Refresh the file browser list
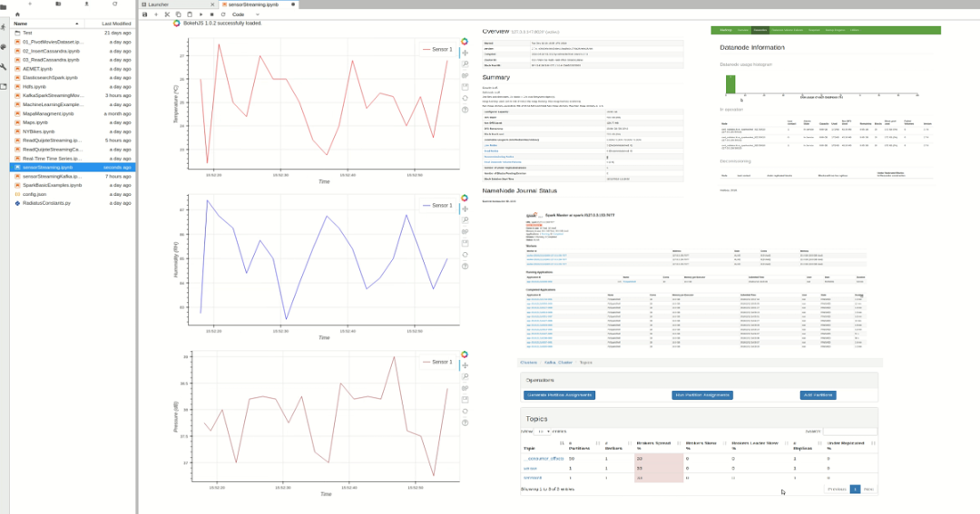 (x=114, y=4)
